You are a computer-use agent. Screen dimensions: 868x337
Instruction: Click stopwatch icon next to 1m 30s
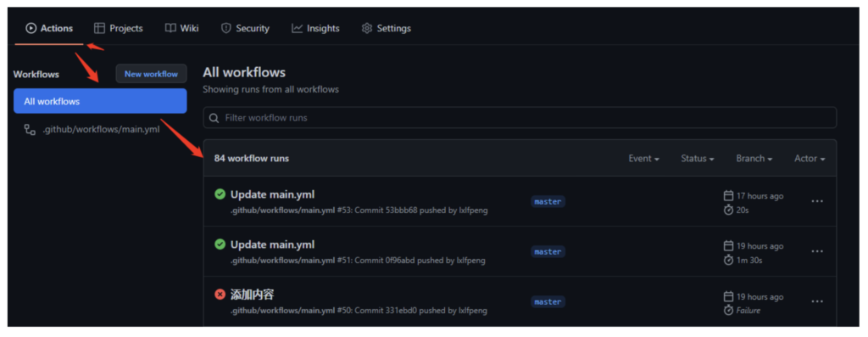click(728, 260)
